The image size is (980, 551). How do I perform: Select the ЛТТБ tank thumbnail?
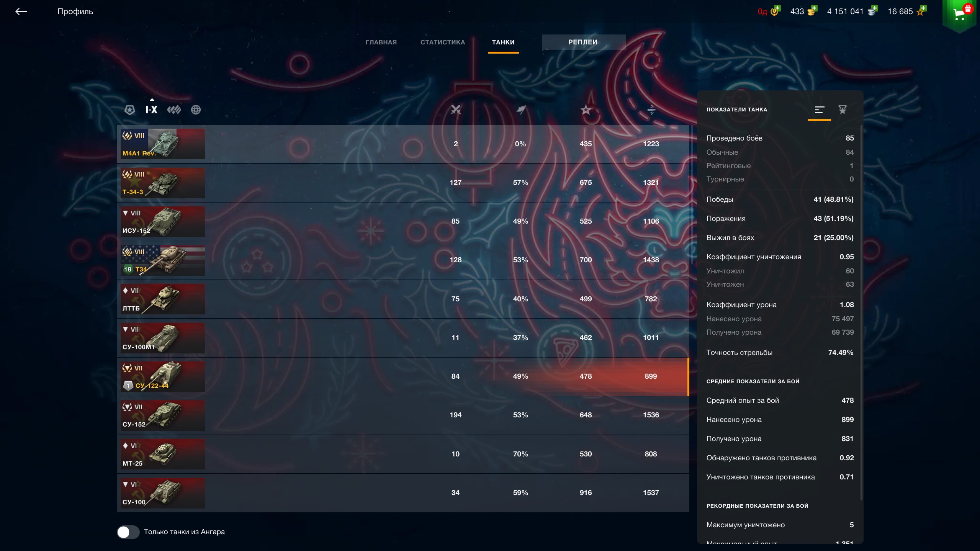pyautogui.click(x=163, y=299)
